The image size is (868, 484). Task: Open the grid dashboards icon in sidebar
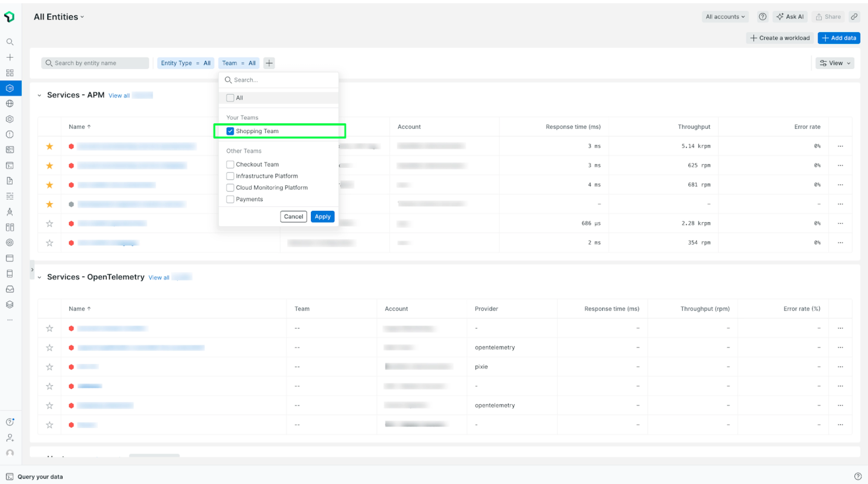10,73
